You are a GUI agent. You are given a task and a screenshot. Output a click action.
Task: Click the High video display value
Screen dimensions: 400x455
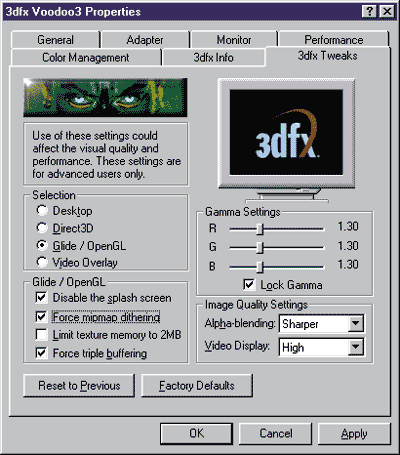314,348
